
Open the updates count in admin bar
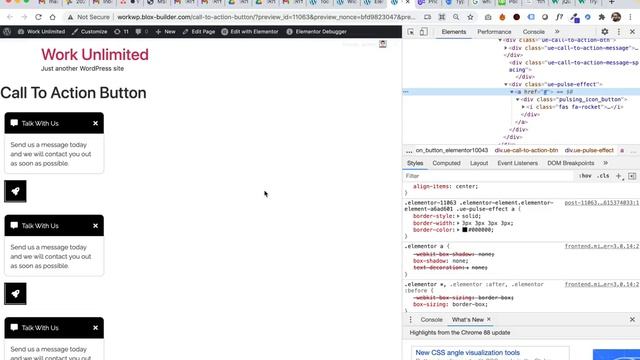(121, 31)
